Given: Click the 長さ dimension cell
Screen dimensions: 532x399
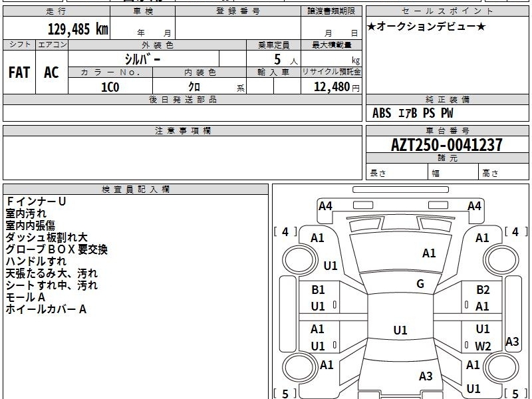Looking at the screenshot, I should click(x=396, y=172).
